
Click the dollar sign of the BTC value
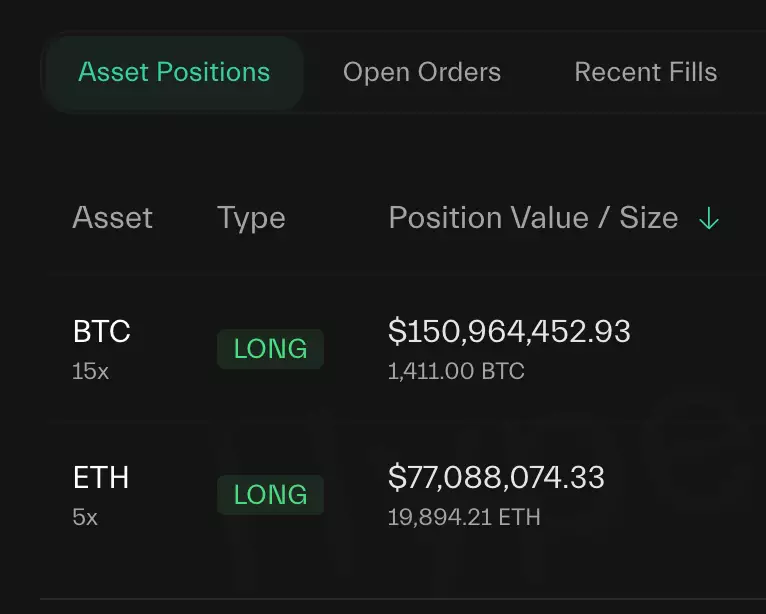[395, 332]
